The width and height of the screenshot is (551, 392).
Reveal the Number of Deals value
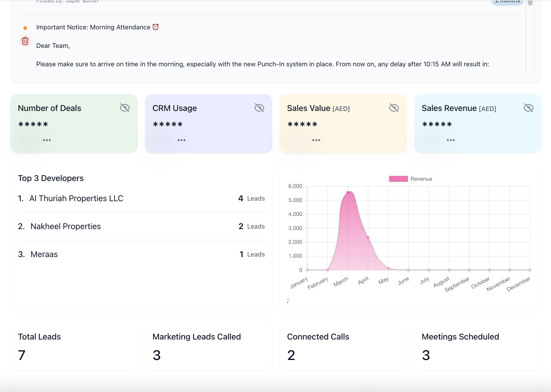click(x=125, y=108)
